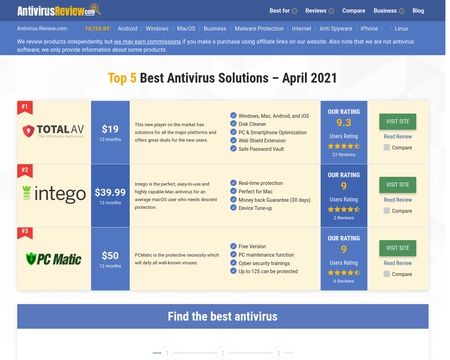This screenshot has height=360, width=450.
Task: Click the #1 rank ribbon badge
Action: coord(25,107)
